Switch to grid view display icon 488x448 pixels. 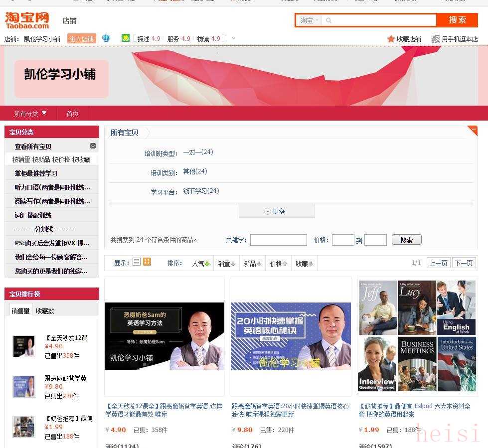(147, 262)
